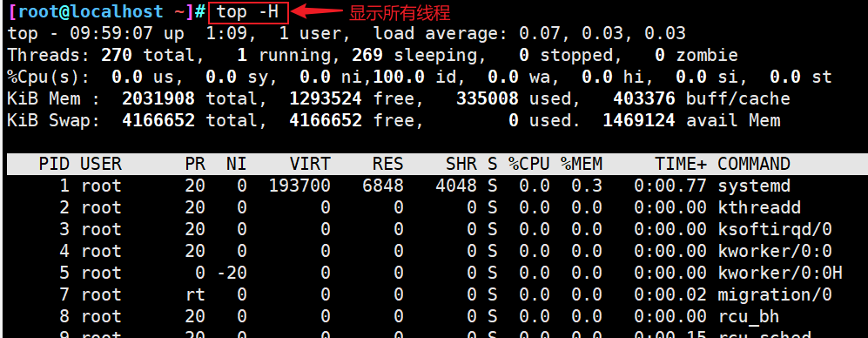Click the VIRT column header

pyautogui.click(x=310, y=164)
